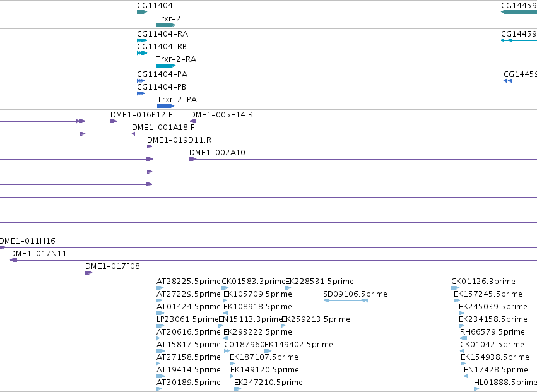Screen dimensions: 537x392
Task: Choose the EK234158.5prime label
Action: [493, 319]
